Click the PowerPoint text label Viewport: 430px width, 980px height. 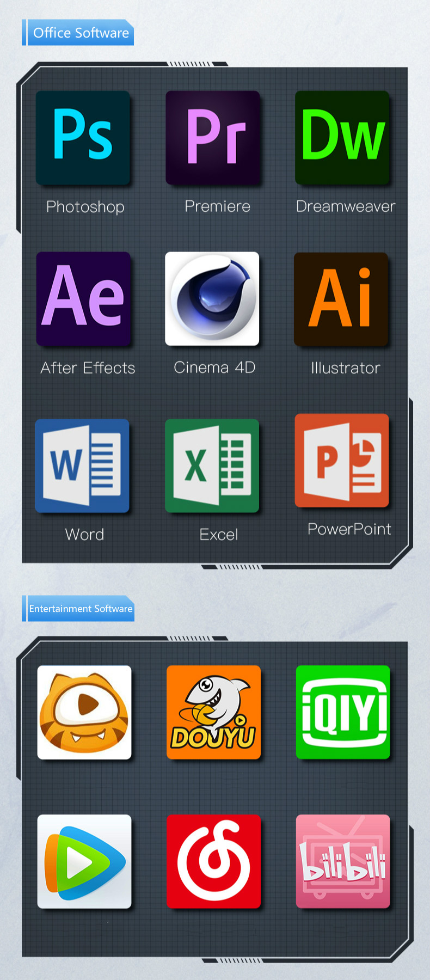[x=349, y=529]
